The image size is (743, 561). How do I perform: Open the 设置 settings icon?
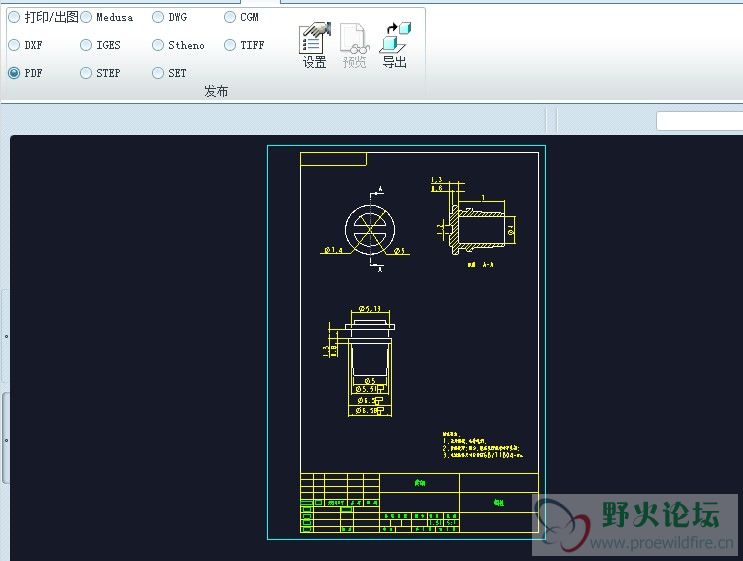pyautogui.click(x=315, y=45)
